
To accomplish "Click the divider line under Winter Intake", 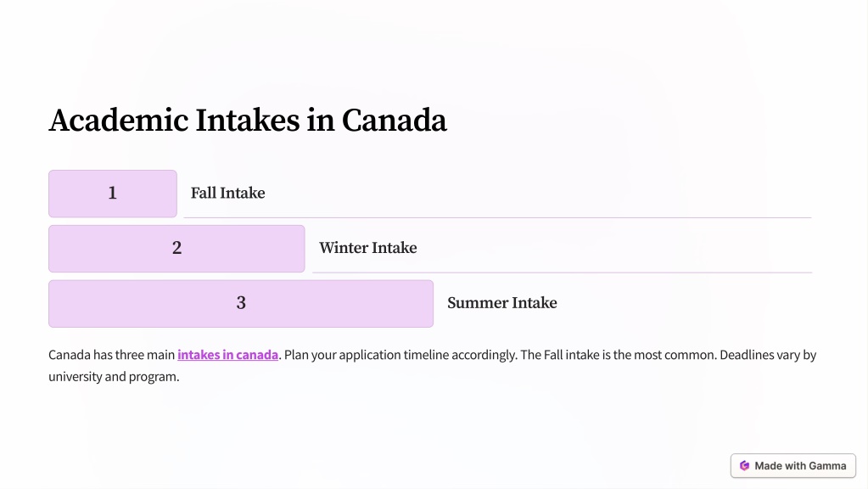I will [562, 273].
